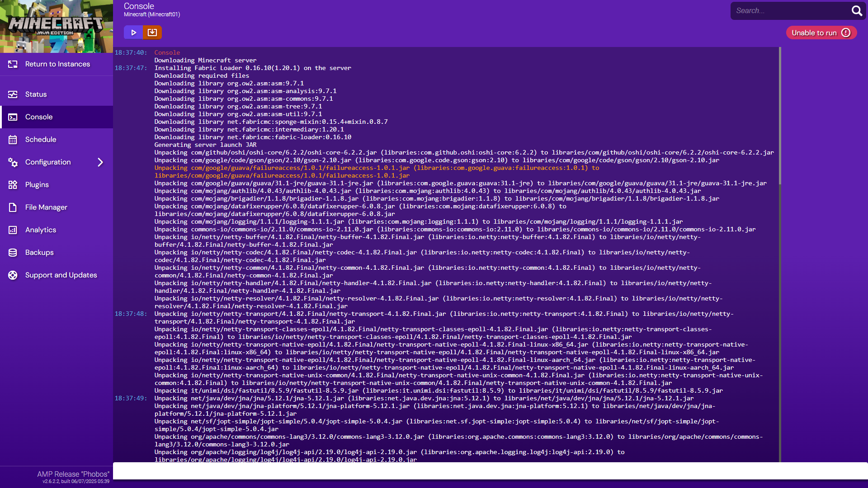The image size is (868, 488).
Task: Click the asm-analysis:9.7.1 download line
Action: (x=245, y=91)
